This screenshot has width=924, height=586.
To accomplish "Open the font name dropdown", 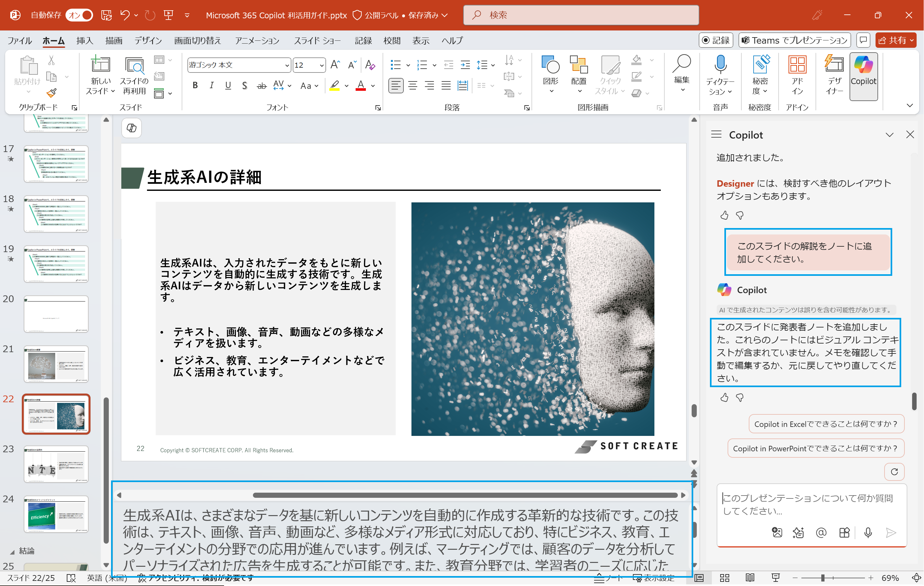I will 287,65.
